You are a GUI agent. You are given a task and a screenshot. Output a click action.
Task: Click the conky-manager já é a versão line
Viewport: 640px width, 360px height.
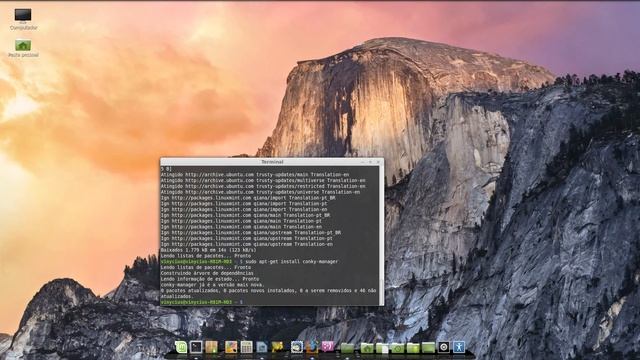pos(213,285)
